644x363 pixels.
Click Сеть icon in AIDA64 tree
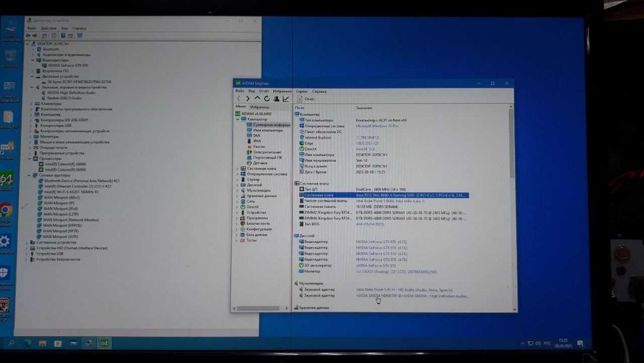243,201
